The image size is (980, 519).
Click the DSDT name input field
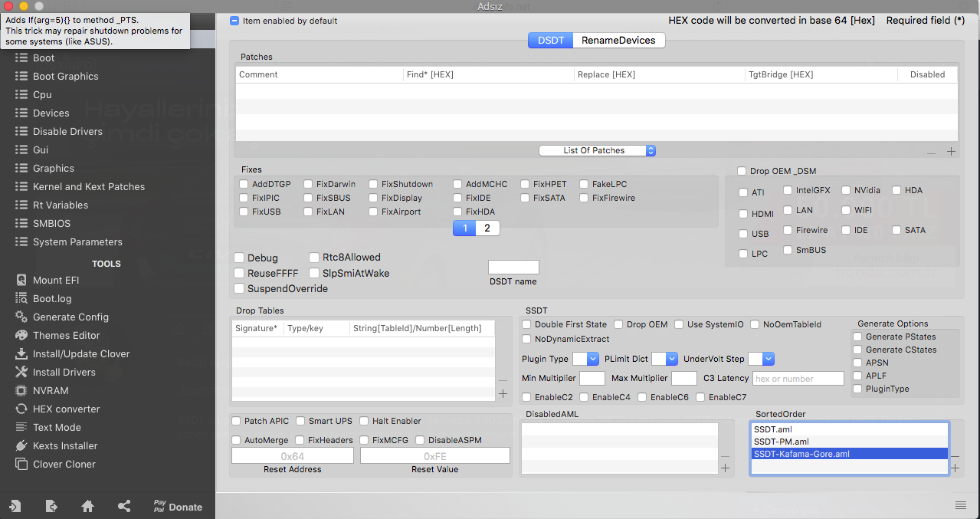[x=513, y=268]
